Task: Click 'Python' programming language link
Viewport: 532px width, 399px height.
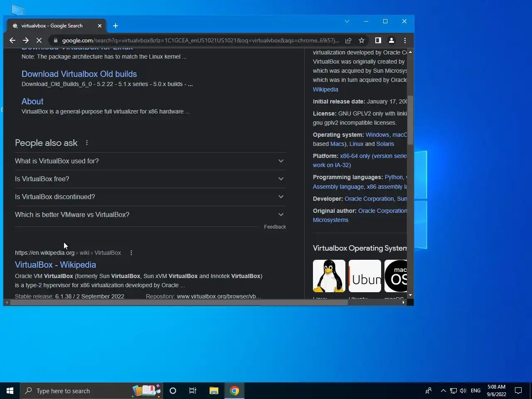Action: (x=394, y=177)
